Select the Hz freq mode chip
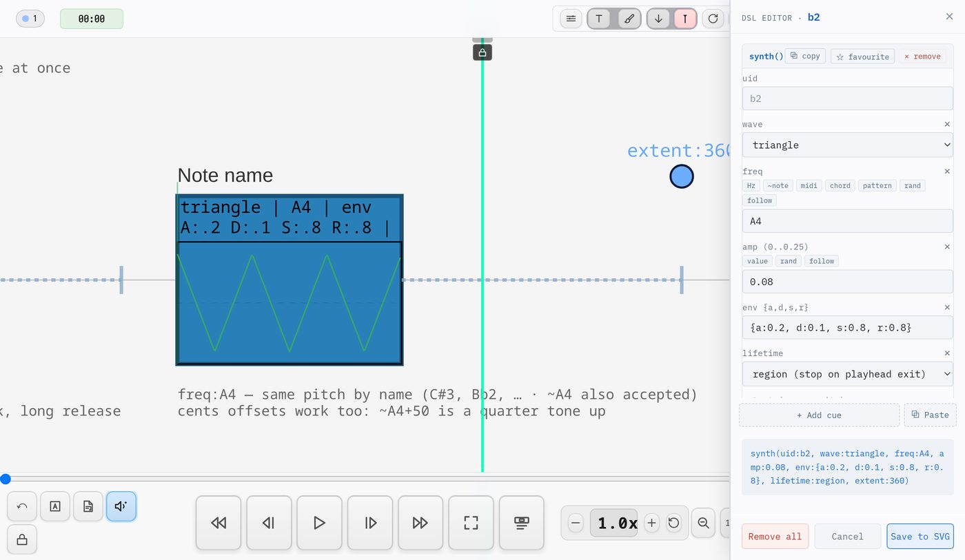This screenshot has width=965, height=560. point(751,185)
